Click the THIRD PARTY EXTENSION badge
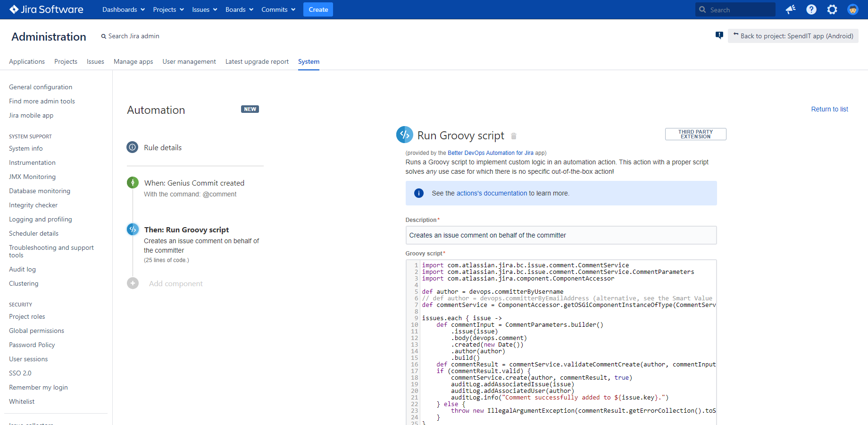This screenshot has height=425, width=868. [695, 134]
